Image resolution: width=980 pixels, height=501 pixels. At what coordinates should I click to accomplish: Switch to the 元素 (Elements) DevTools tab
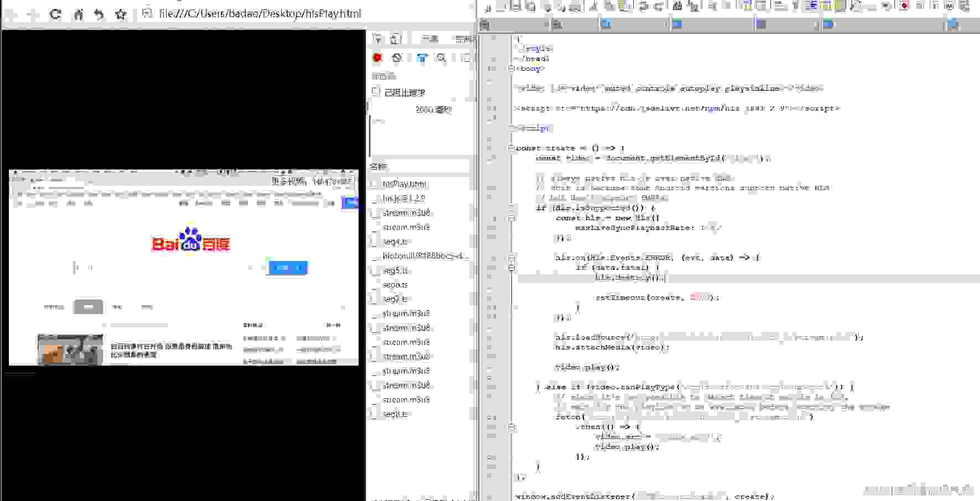coord(429,39)
